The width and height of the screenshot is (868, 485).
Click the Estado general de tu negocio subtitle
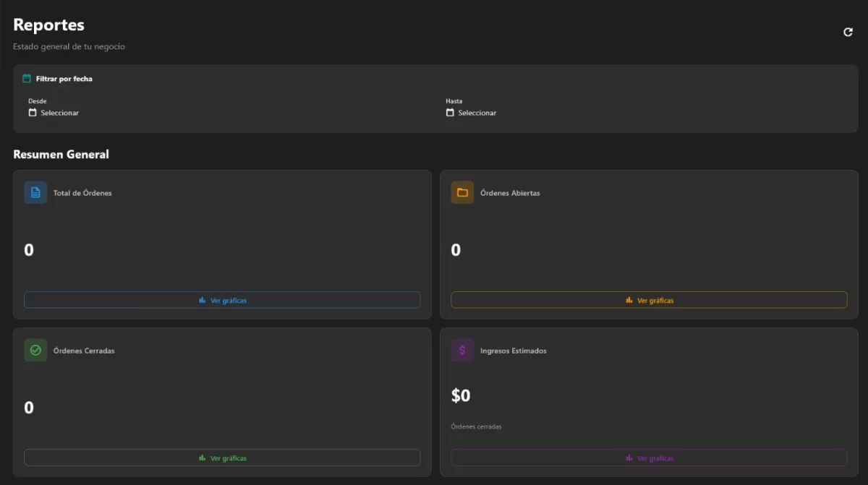click(x=69, y=46)
